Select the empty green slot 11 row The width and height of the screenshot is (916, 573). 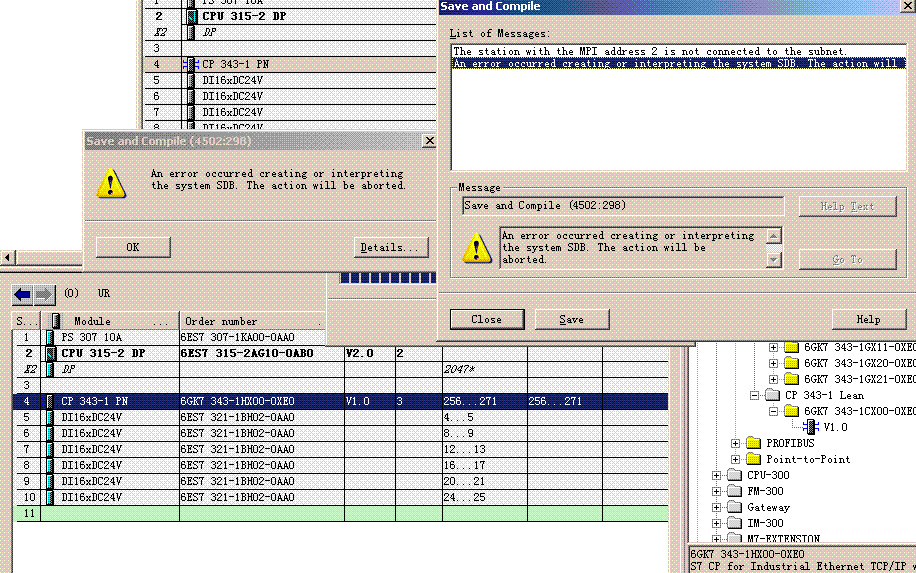tap(341, 513)
